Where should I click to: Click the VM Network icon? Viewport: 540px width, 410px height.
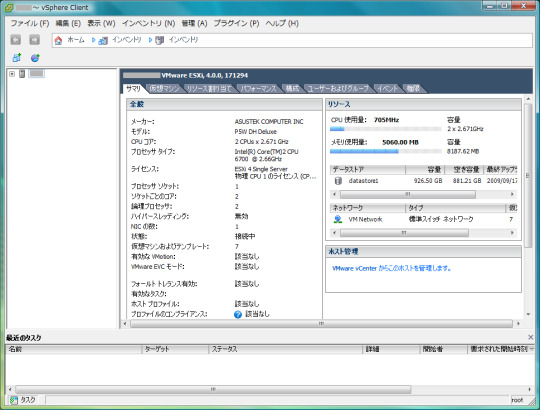click(338, 219)
